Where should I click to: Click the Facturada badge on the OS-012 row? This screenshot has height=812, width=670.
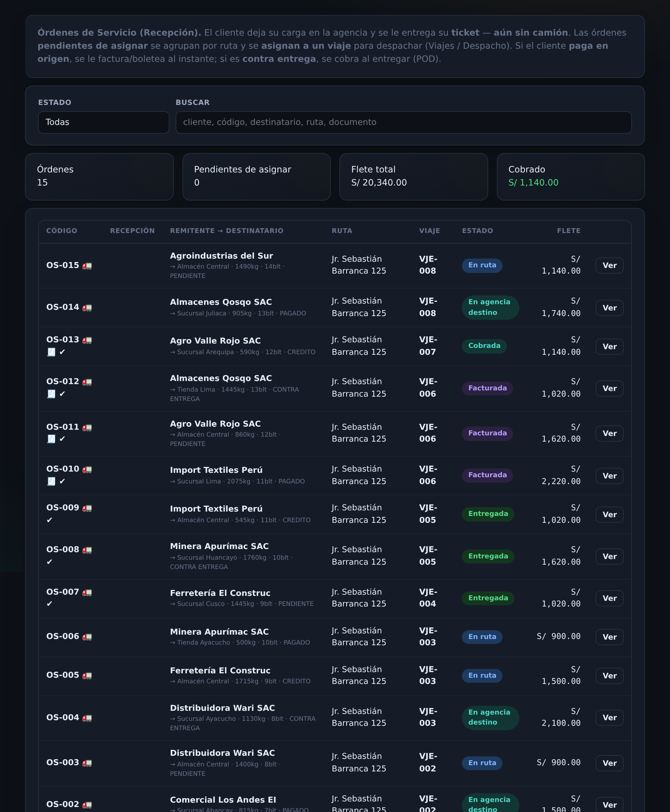coord(487,388)
